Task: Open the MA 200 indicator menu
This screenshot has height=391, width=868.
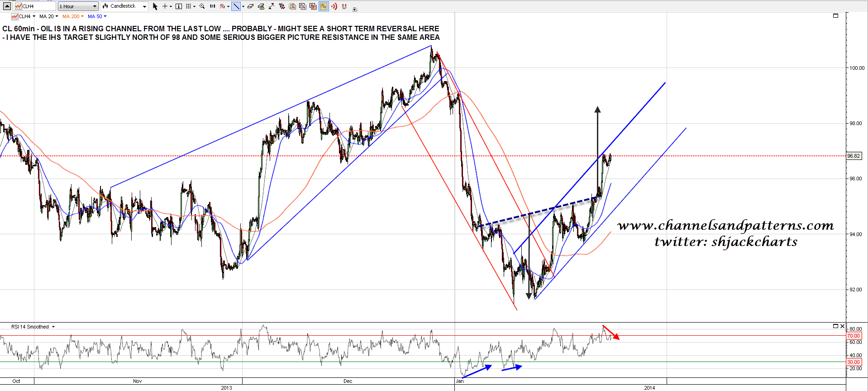Action: tap(72, 16)
